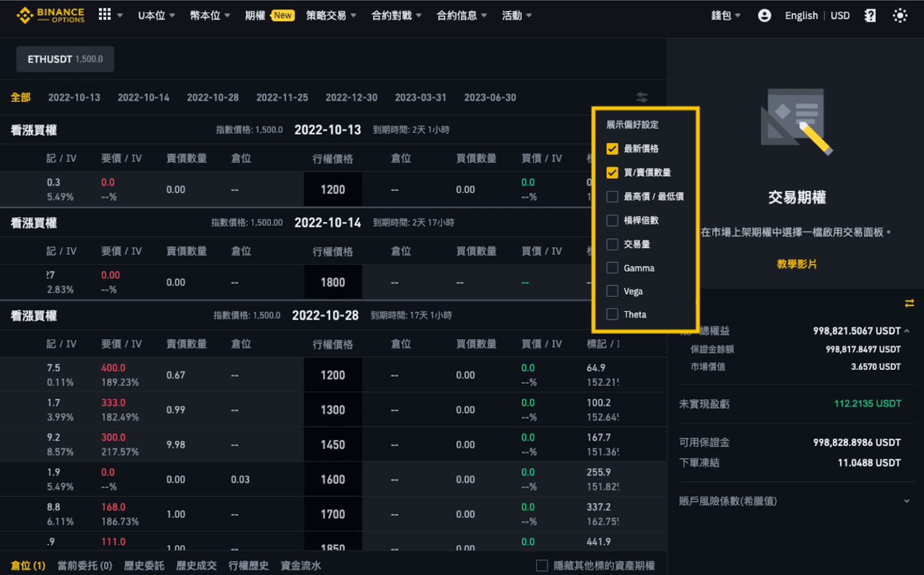
Task: Tick the Vega checkbox
Action: [x=612, y=291]
